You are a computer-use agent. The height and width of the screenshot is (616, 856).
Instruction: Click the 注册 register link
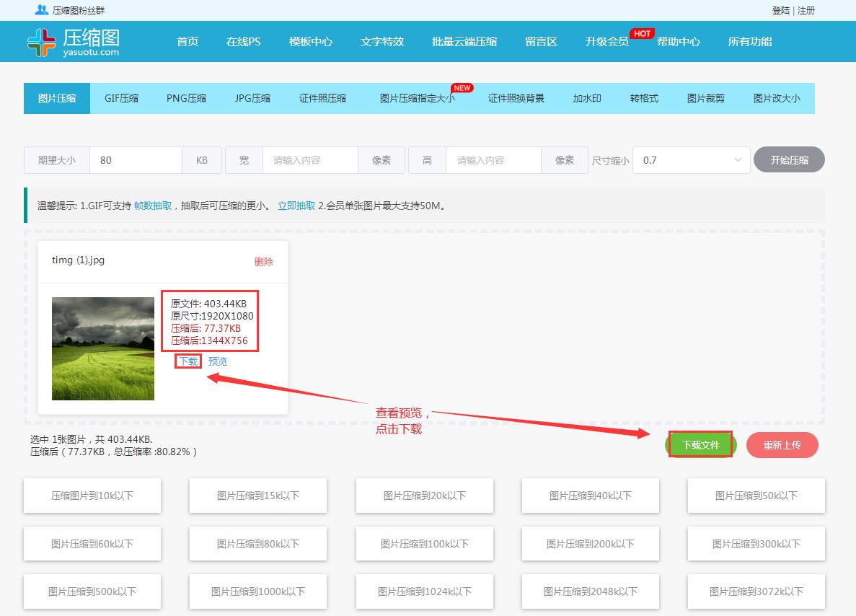[x=805, y=10]
